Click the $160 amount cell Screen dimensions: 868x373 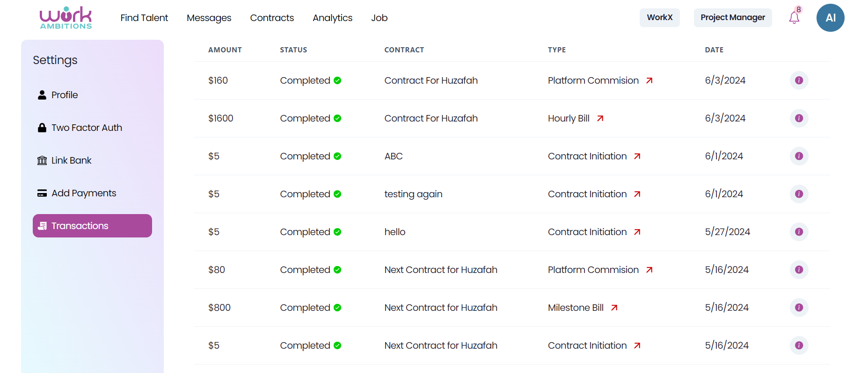click(218, 80)
